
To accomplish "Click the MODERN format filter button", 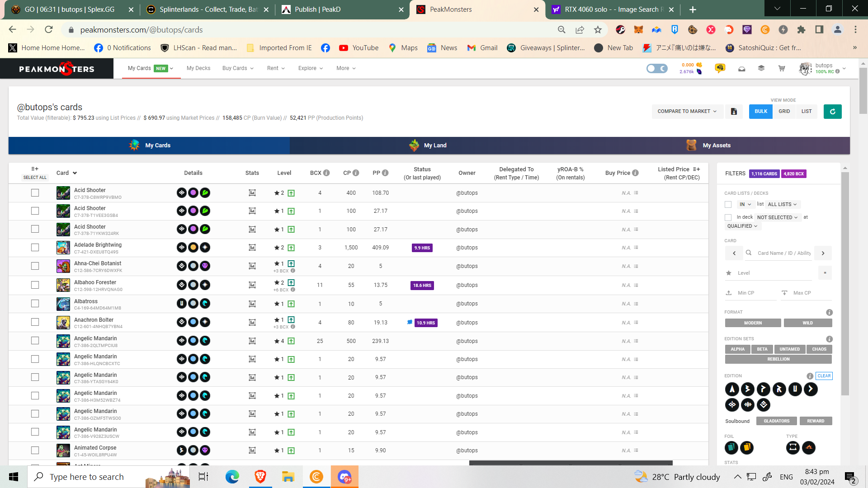I will pos(753,323).
